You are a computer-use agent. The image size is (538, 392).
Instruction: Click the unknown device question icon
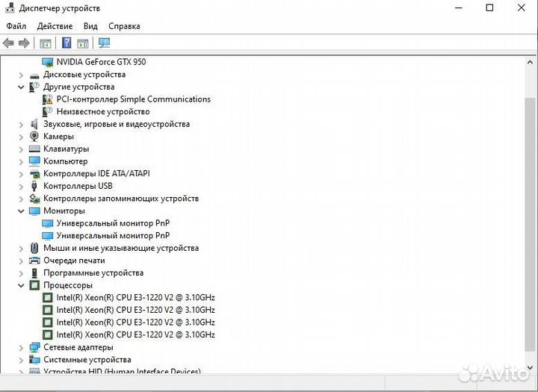point(47,112)
